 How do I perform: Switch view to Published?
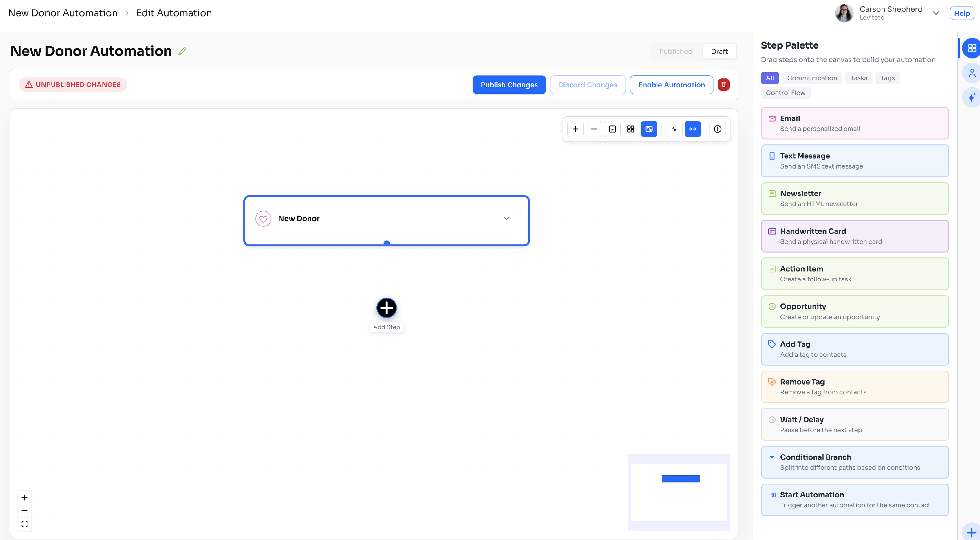coord(675,51)
